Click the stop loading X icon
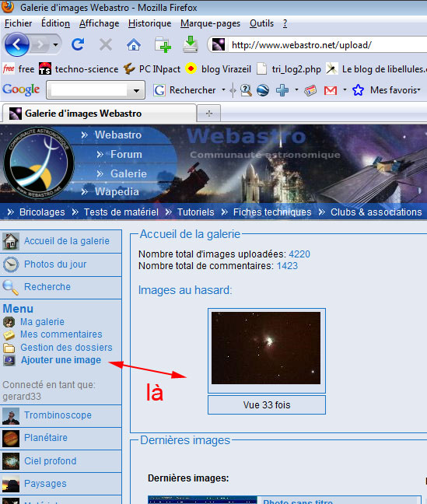Viewport: 427px width, 504px height. click(106, 44)
